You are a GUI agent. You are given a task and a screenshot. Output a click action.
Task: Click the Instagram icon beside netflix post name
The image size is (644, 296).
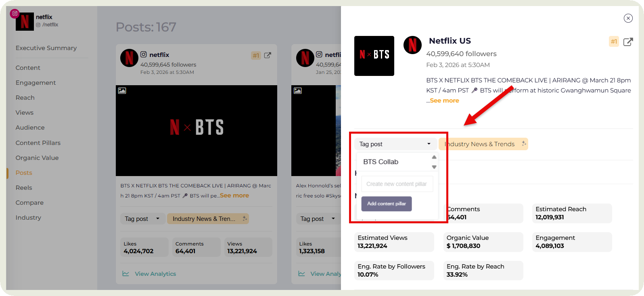[x=144, y=55]
